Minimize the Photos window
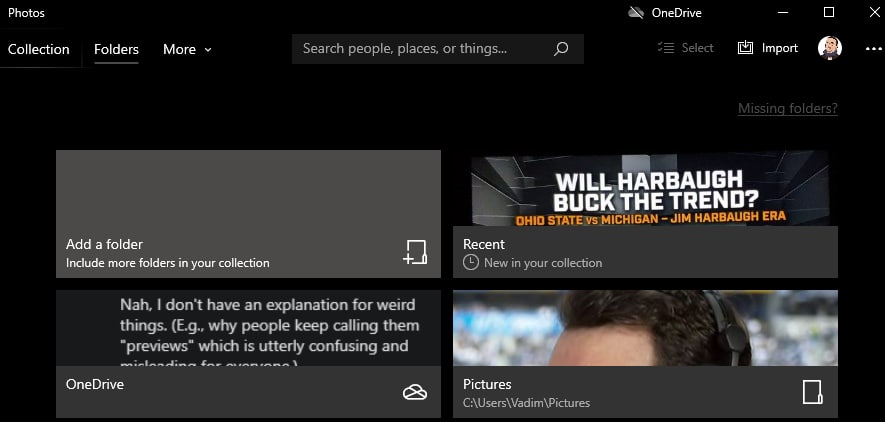885x422 pixels. [x=783, y=12]
